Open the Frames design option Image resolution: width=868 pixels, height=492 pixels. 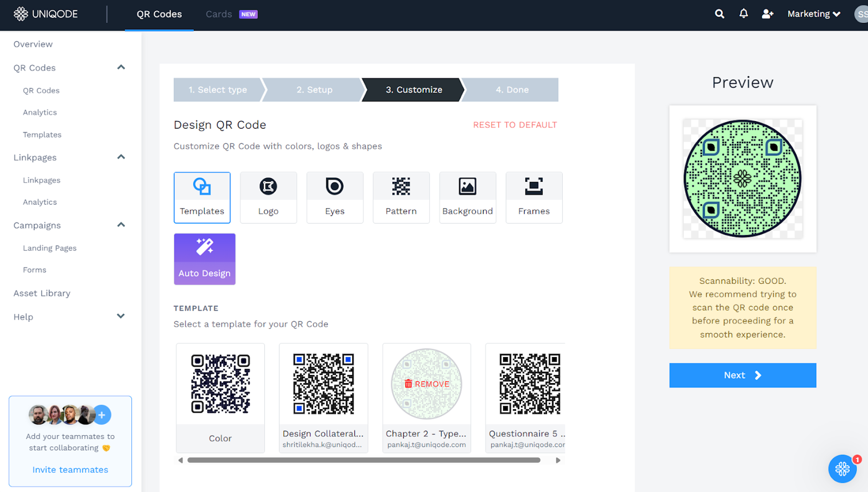534,198
